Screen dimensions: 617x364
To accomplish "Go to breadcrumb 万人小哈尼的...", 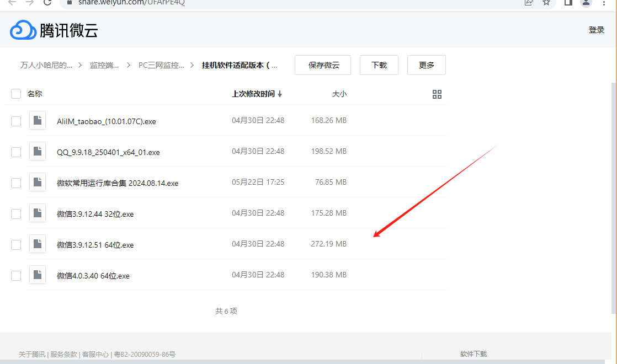I will (x=46, y=65).
